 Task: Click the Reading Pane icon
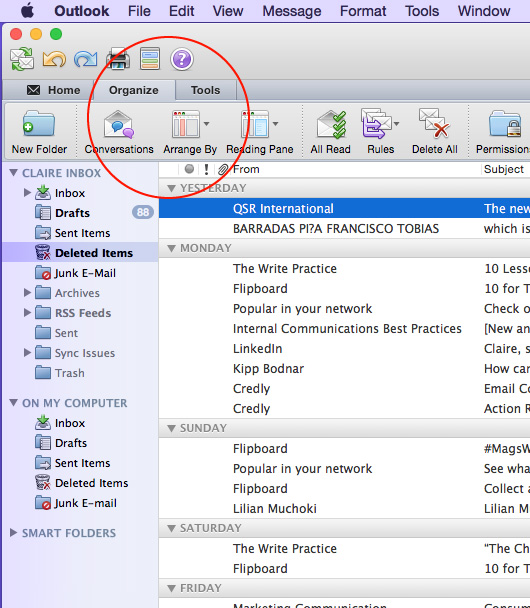click(x=255, y=124)
